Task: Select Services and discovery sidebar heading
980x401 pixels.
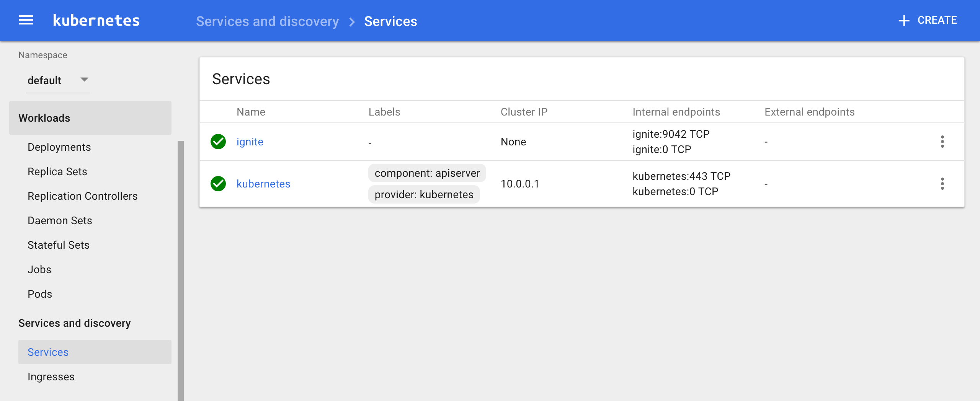Action: [75, 323]
